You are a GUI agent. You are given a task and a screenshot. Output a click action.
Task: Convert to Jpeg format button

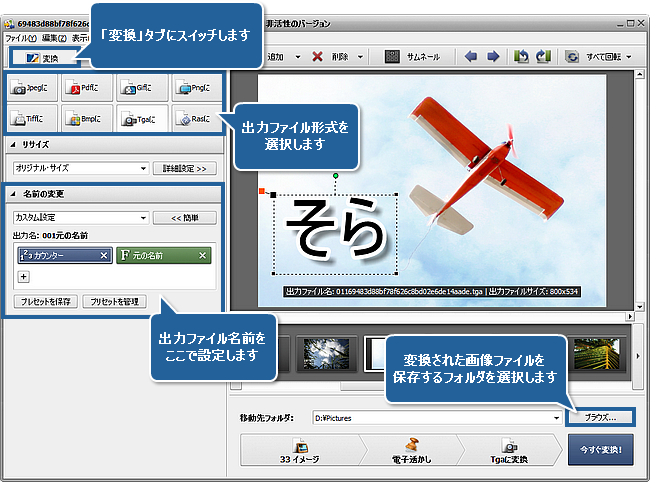coord(32,88)
